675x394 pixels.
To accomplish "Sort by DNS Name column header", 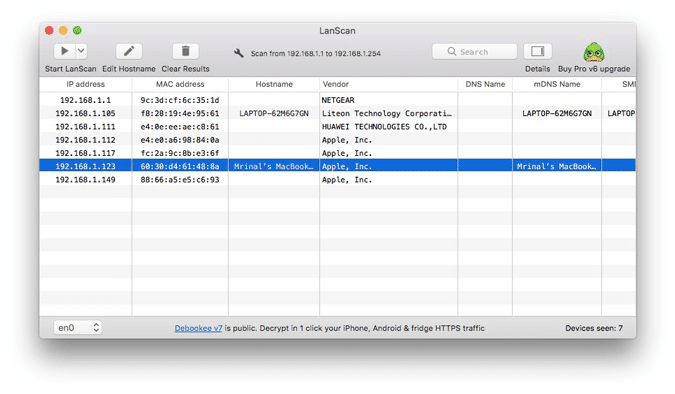I will click(x=485, y=84).
